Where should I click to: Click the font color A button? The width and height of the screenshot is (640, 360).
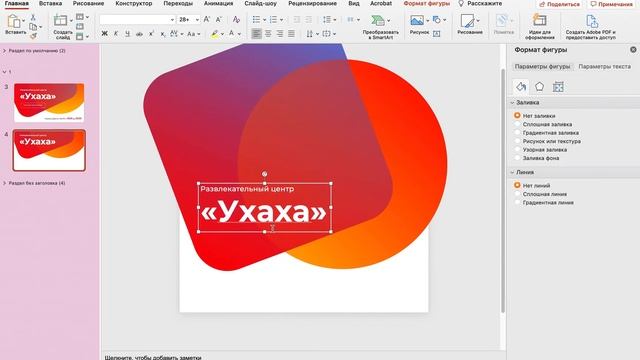tap(231, 33)
